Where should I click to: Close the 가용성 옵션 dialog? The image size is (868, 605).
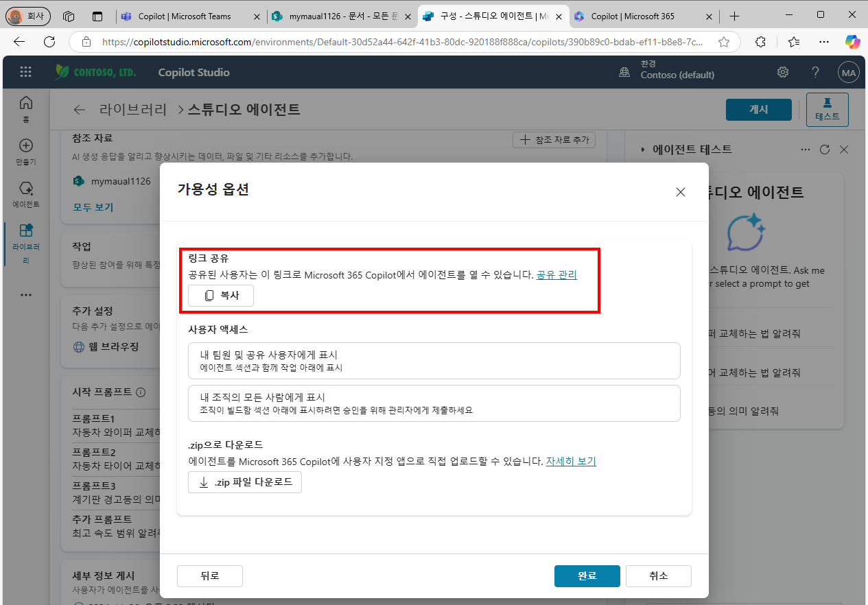(x=681, y=192)
